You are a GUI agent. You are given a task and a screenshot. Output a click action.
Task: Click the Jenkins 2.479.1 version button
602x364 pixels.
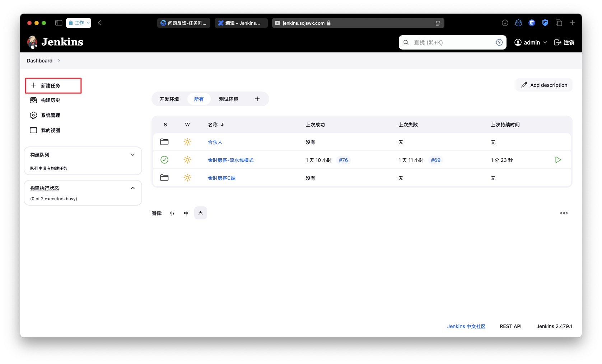coord(554,326)
